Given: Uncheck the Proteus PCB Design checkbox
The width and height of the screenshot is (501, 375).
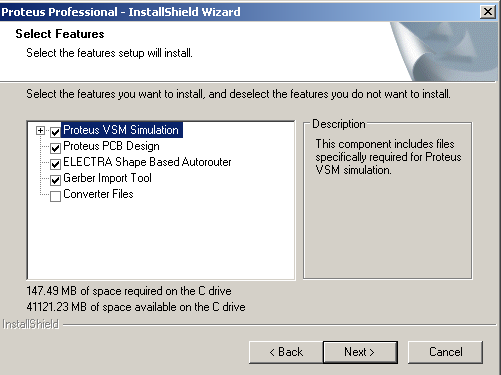Looking at the screenshot, I should pyautogui.click(x=55, y=148).
